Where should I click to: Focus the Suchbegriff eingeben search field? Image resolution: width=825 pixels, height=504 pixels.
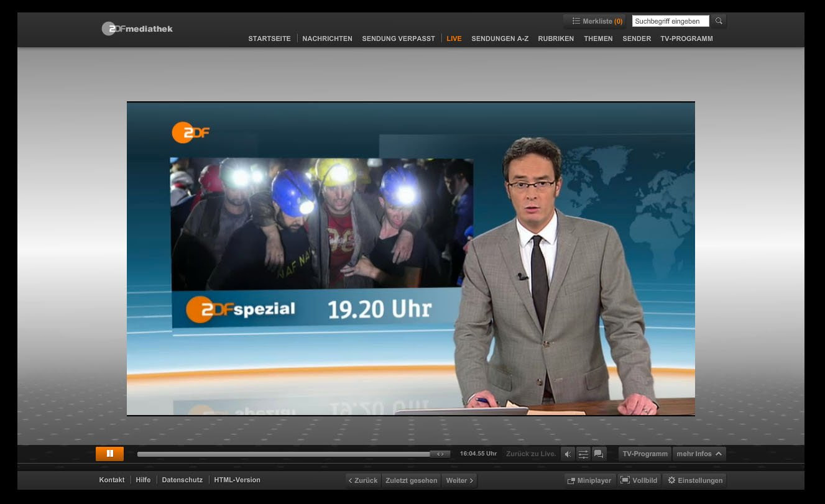click(x=670, y=21)
